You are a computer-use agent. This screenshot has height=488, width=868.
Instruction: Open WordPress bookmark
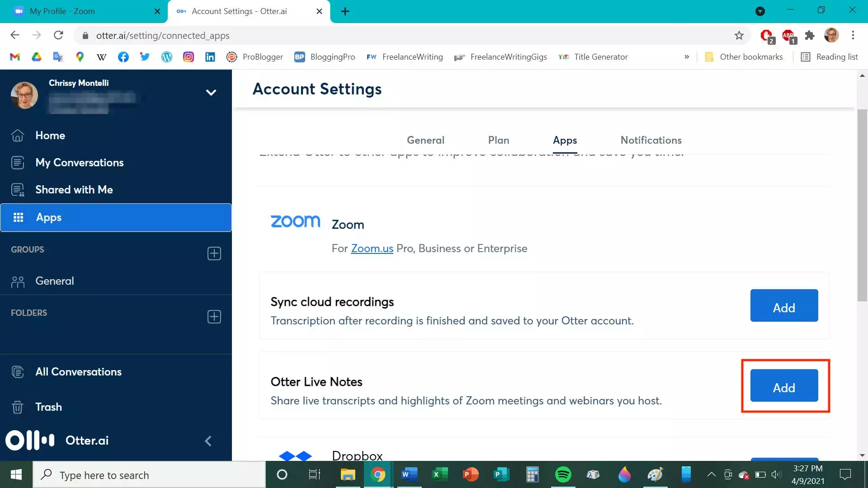pyautogui.click(x=167, y=57)
